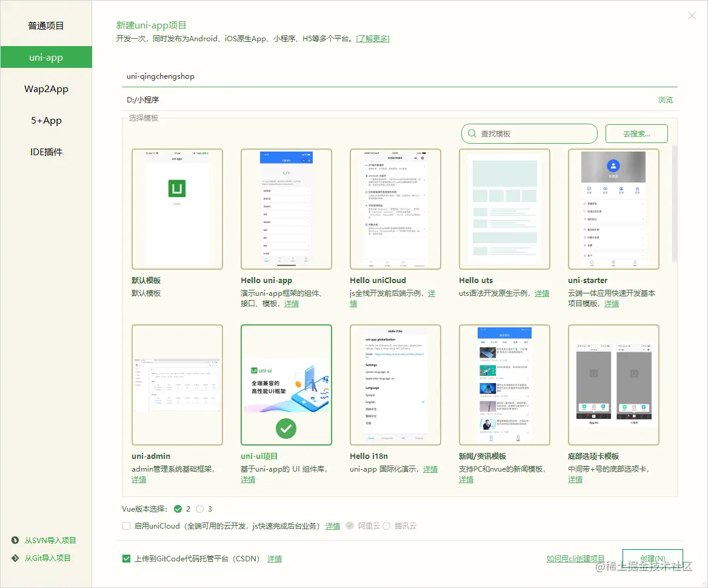The height and width of the screenshot is (588, 708).
Task: Open 如何用cli创建项目 link
Action: [x=575, y=559]
